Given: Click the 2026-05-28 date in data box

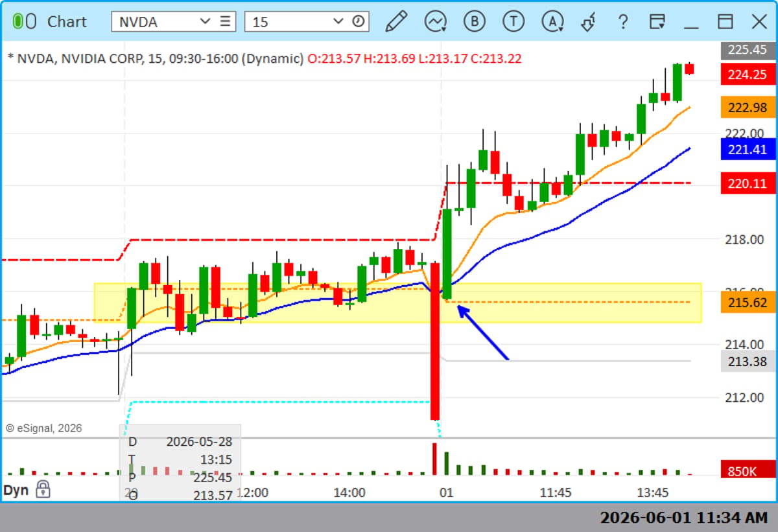Looking at the screenshot, I should 199,442.
